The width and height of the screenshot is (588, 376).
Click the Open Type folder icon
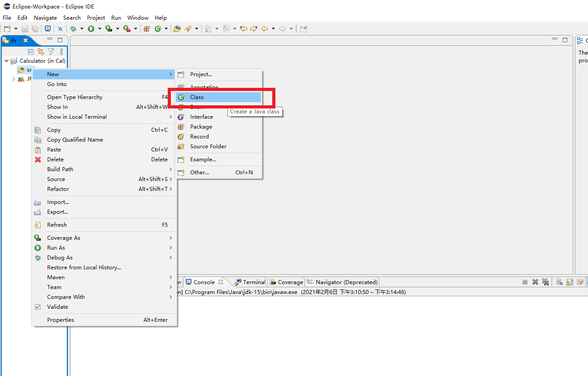(177, 29)
